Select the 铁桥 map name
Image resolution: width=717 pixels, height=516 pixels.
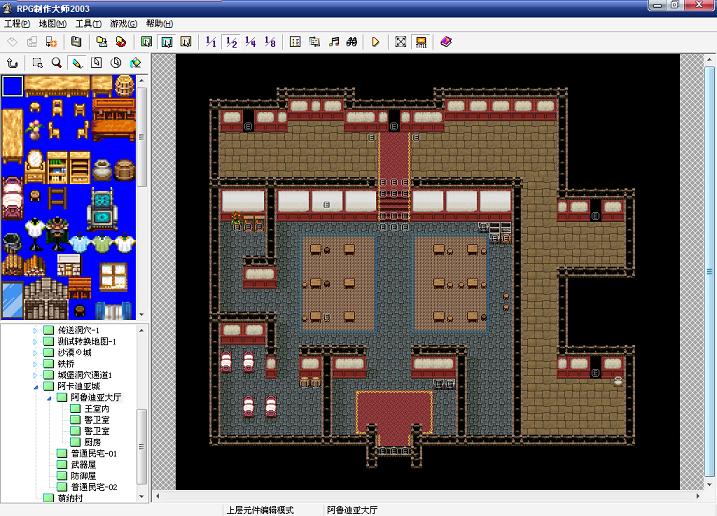(66, 364)
